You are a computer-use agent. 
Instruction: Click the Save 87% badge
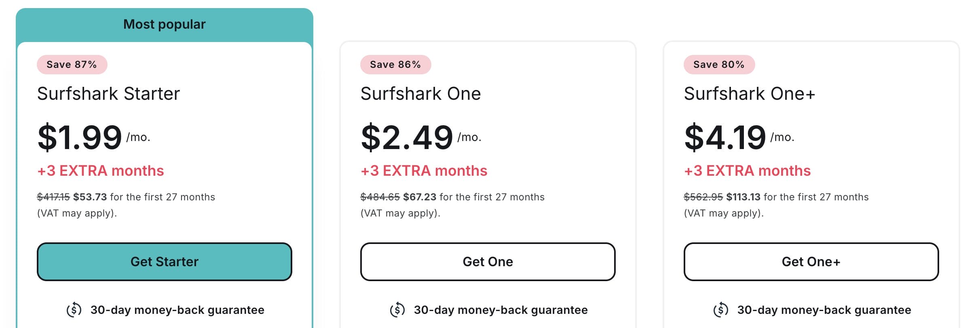click(72, 64)
